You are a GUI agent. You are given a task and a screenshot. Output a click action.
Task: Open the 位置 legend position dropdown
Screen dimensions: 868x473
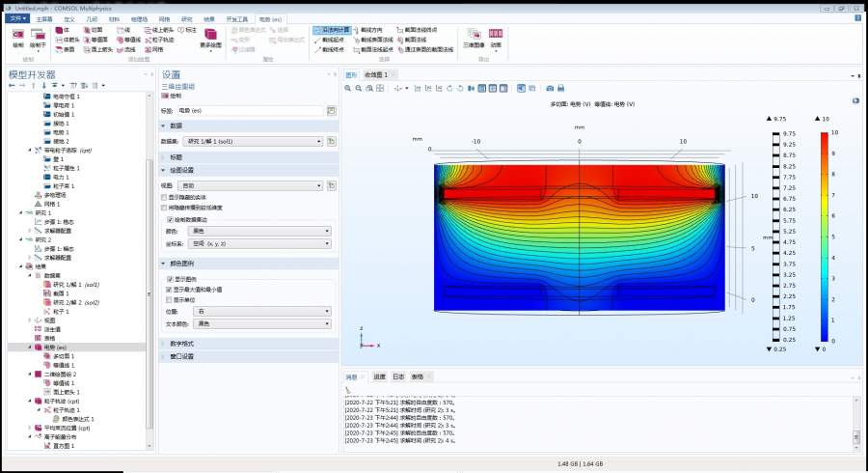pyautogui.click(x=261, y=311)
